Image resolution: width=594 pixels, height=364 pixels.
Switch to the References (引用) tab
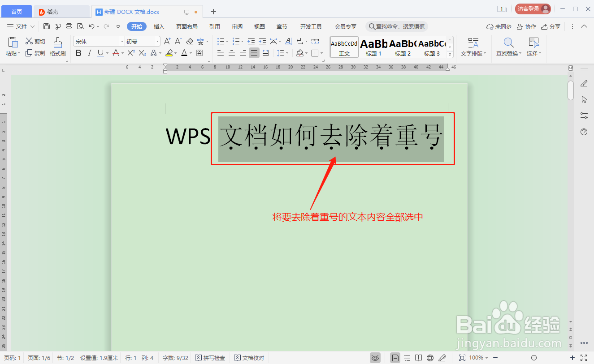click(x=215, y=26)
